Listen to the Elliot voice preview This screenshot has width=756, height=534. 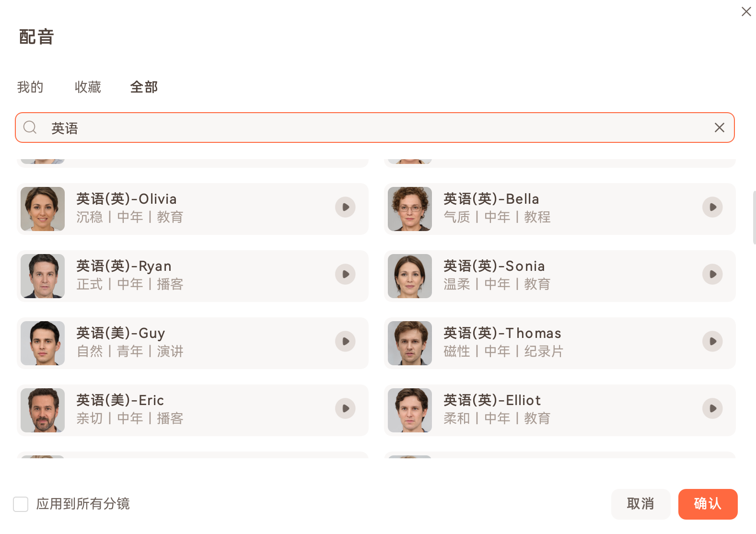[712, 408]
